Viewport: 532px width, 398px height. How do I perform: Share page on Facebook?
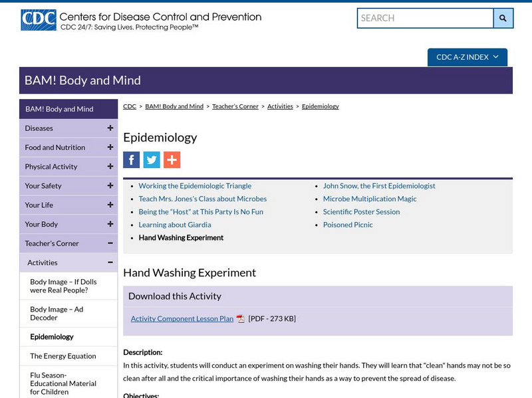click(x=131, y=159)
